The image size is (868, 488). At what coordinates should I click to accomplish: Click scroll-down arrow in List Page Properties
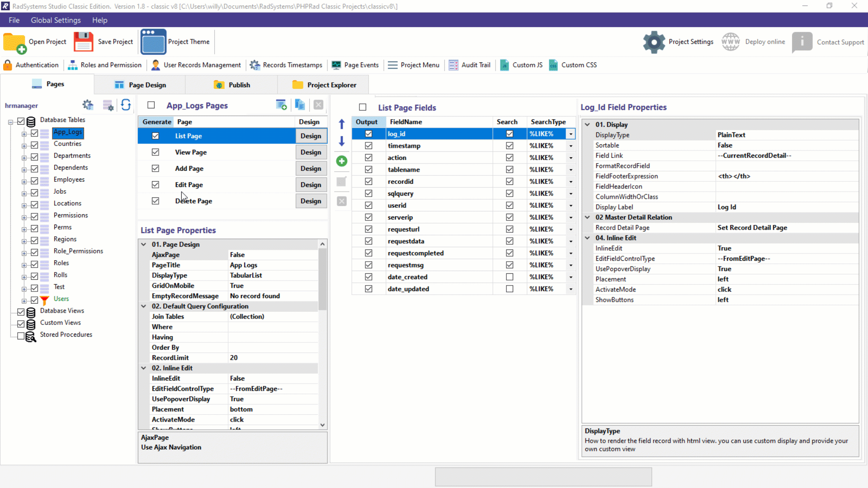click(322, 425)
